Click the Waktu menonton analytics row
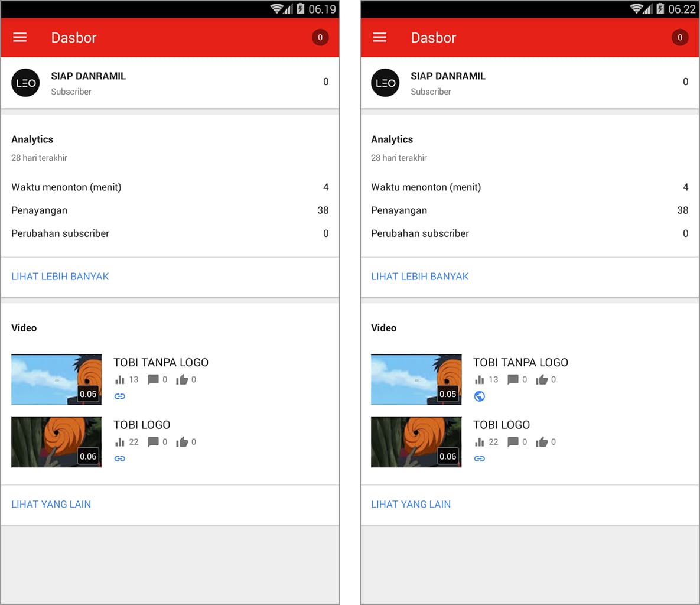This screenshot has height=605, width=700. 66,187
